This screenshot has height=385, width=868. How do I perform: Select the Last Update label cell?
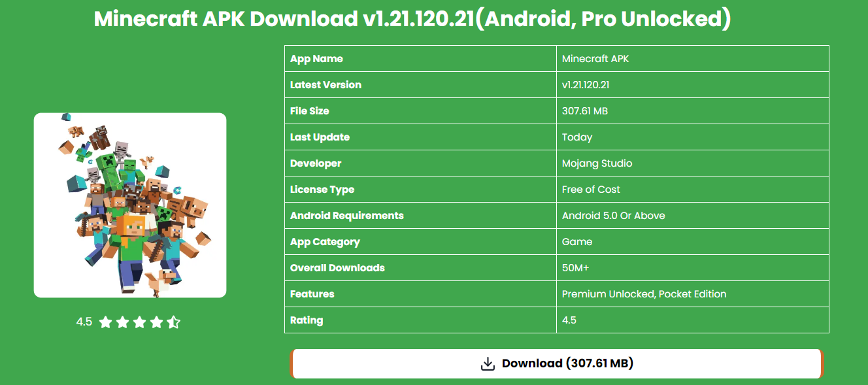click(x=420, y=137)
